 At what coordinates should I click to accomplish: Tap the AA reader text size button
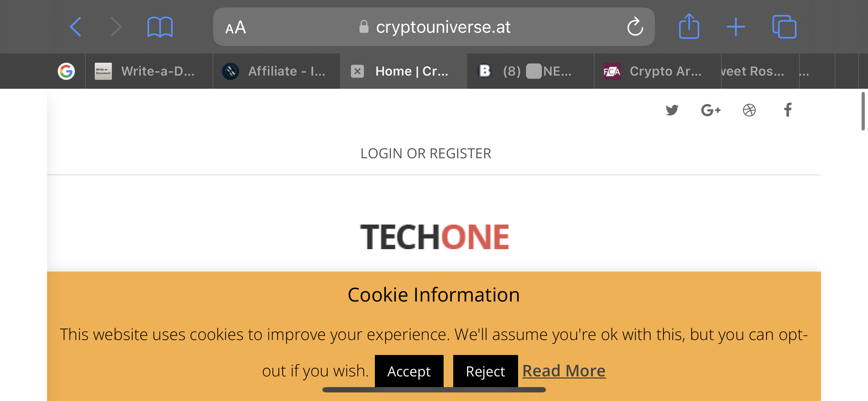click(x=236, y=27)
